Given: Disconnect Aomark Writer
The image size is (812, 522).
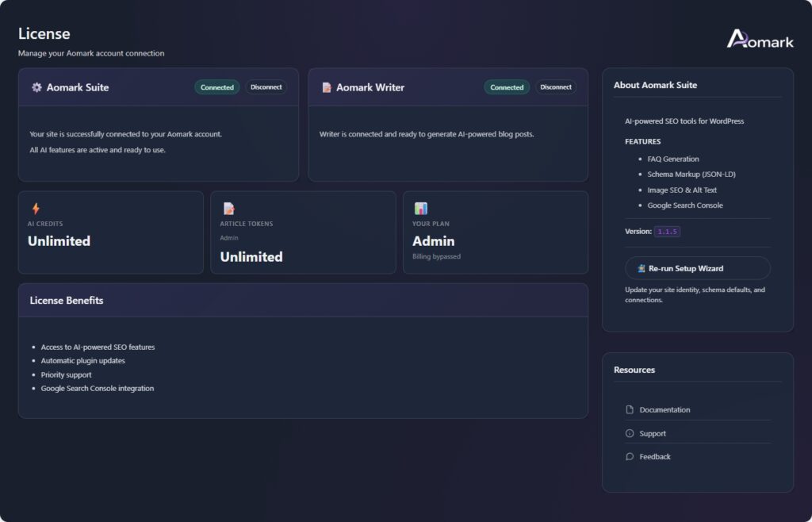Looking at the screenshot, I should [556, 87].
